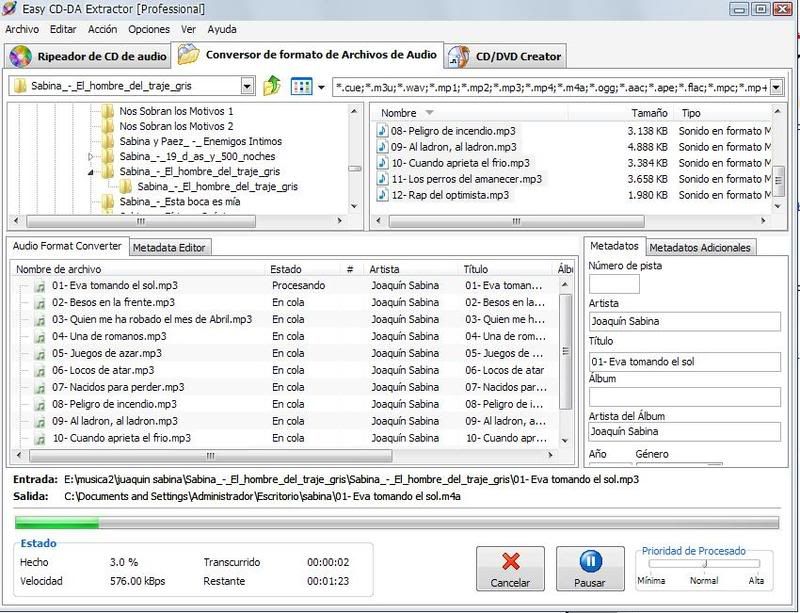
Task: Click queue-list note icon of 08- Peligro de incendio.mp3
Action: click(x=40, y=405)
